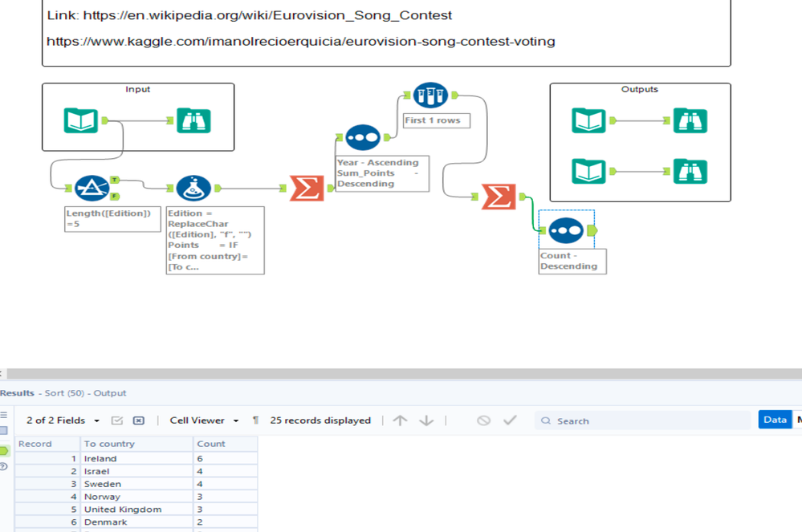Go to previous record with the up arrow

click(x=400, y=420)
